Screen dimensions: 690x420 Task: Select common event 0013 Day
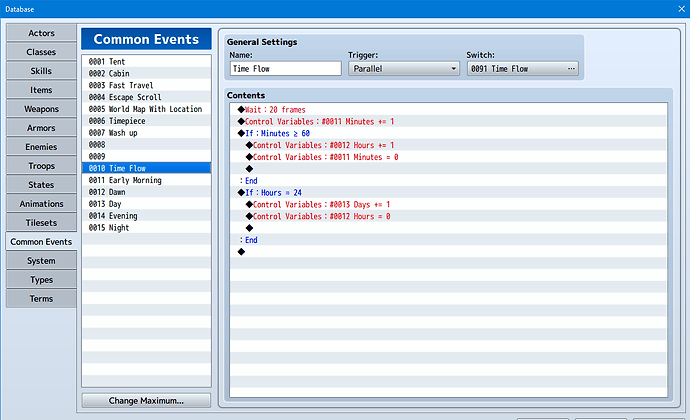(x=146, y=204)
